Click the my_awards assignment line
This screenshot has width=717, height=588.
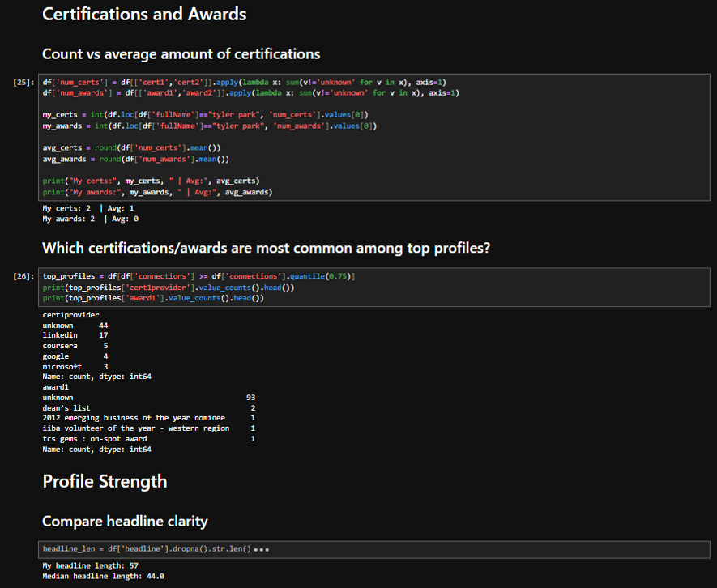211,126
